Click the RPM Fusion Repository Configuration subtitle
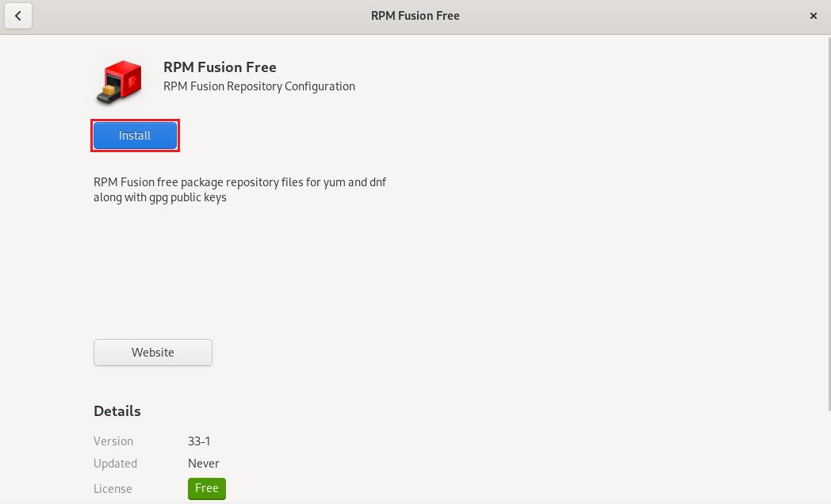The width and height of the screenshot is (831, 504). (x=258, y=86)
